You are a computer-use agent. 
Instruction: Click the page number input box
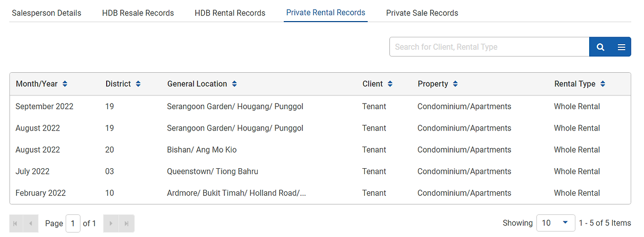point(73,223)
